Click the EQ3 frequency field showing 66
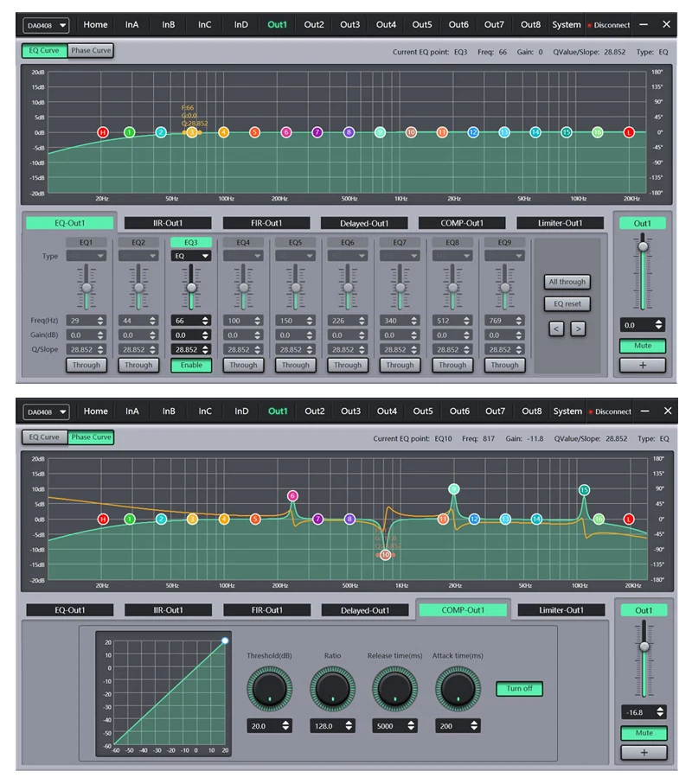This screenshot has height=784, width=692. 191,321
